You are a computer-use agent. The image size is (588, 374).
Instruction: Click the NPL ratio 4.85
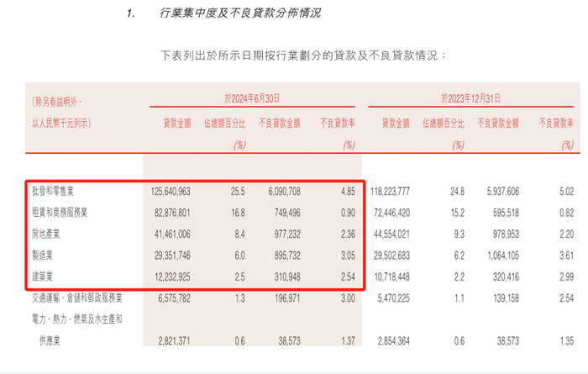[x=348, y=192]
